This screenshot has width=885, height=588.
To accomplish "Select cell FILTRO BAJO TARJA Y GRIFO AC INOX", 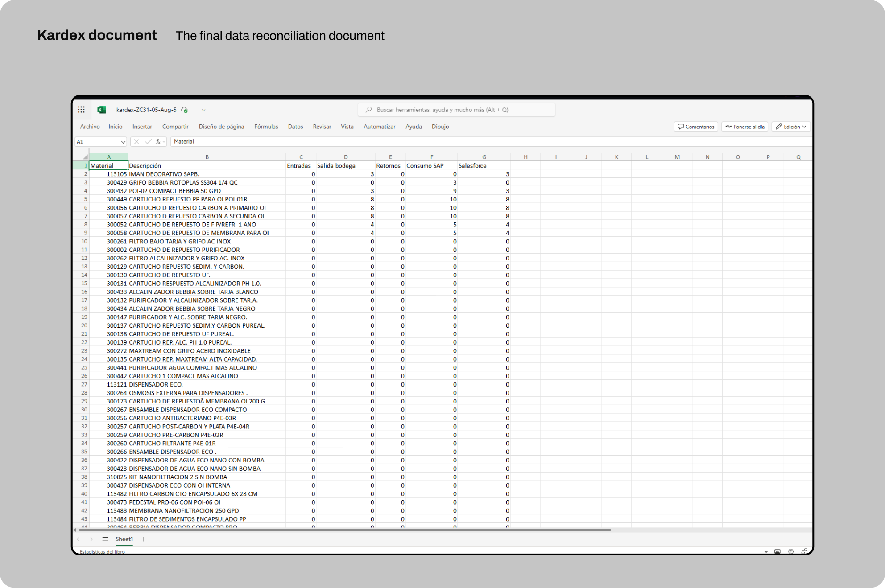I will (207, 241).
